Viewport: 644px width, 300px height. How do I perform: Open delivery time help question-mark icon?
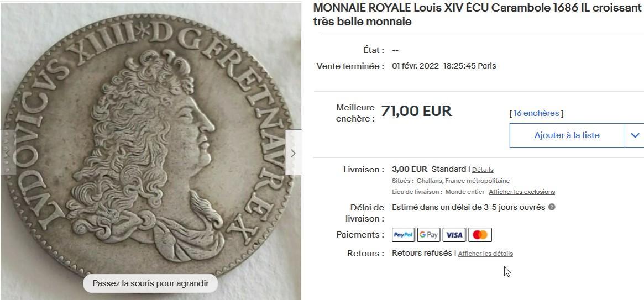(552, 207)
